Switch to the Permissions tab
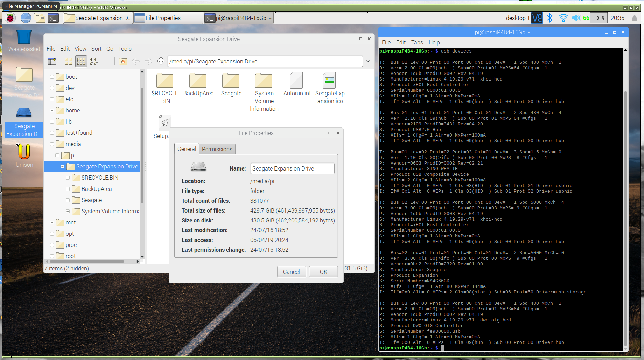 (x=217, y=149)
